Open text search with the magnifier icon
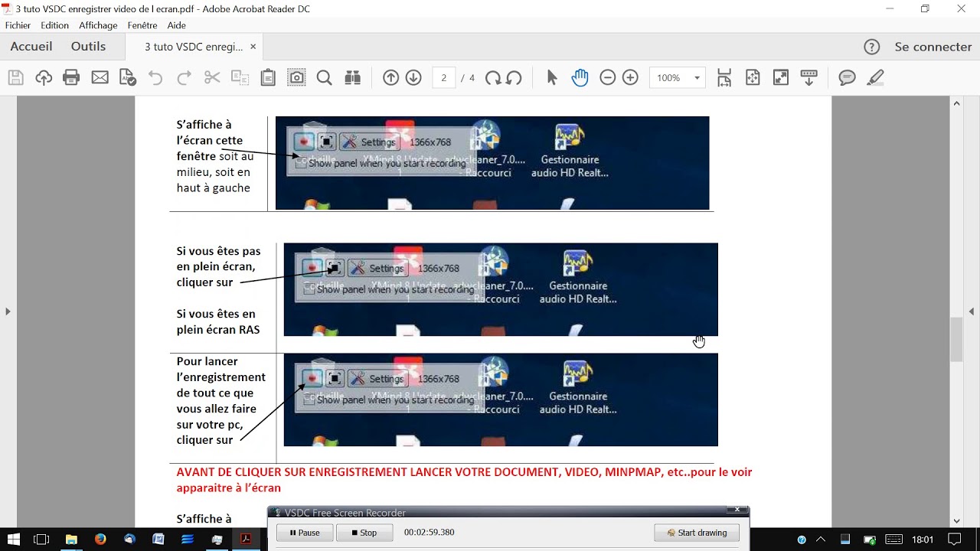Viewport: 980px width, 551px height. (324, 77)
